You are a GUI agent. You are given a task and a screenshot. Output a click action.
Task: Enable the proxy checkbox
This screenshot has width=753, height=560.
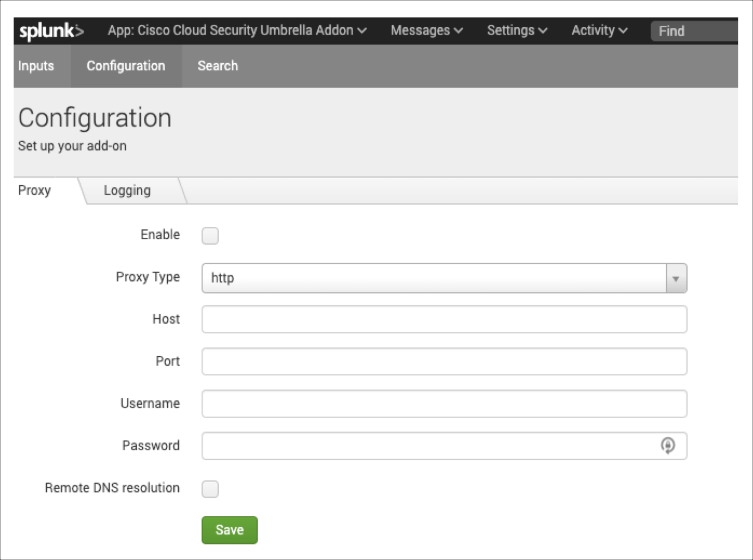point(210,235)
